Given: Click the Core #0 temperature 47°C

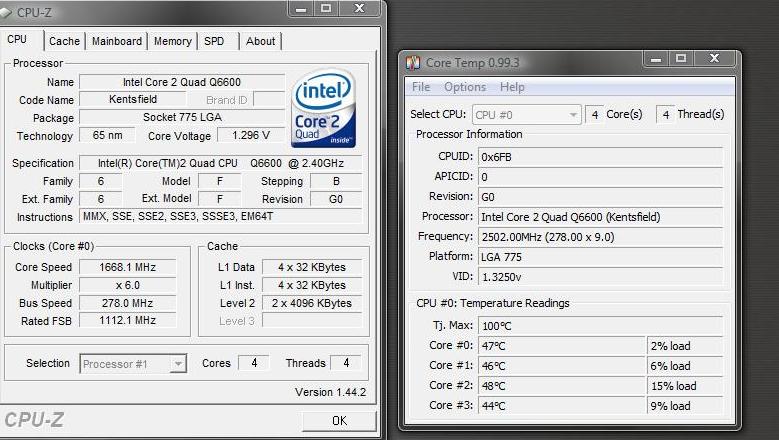Looking at the screenshot, I should [561, 346].
